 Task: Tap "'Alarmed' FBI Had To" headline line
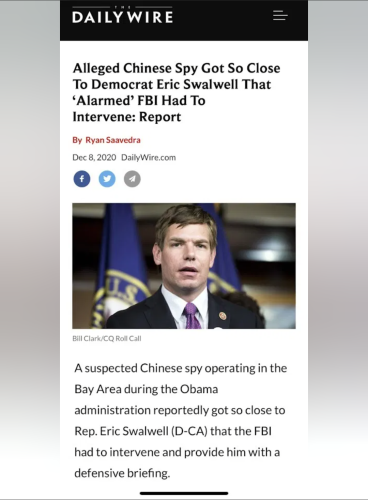pyautogui.click(x=139, y=101)
